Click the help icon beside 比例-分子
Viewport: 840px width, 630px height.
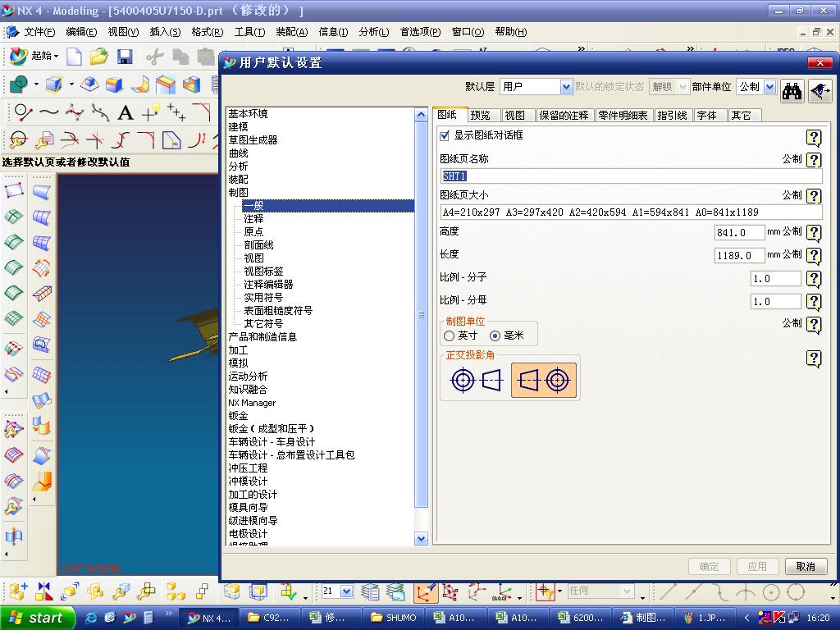point(814,279)
